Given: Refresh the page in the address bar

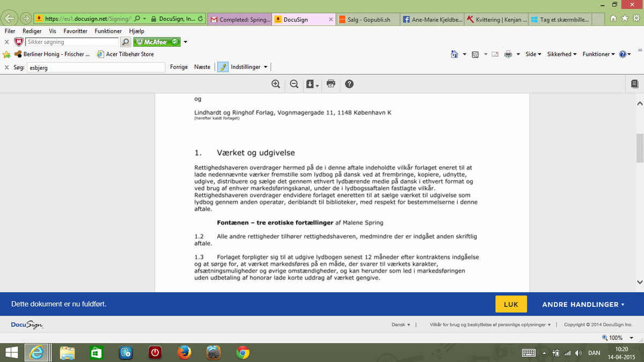Looking at the screenshot, I should pyautogui.click(x=201, y=18).
